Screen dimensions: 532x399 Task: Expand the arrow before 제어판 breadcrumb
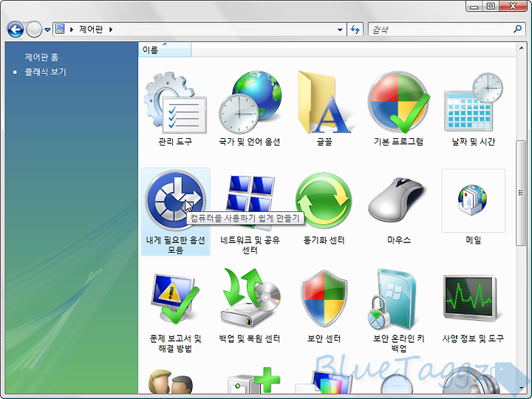(x=72, y=30)
